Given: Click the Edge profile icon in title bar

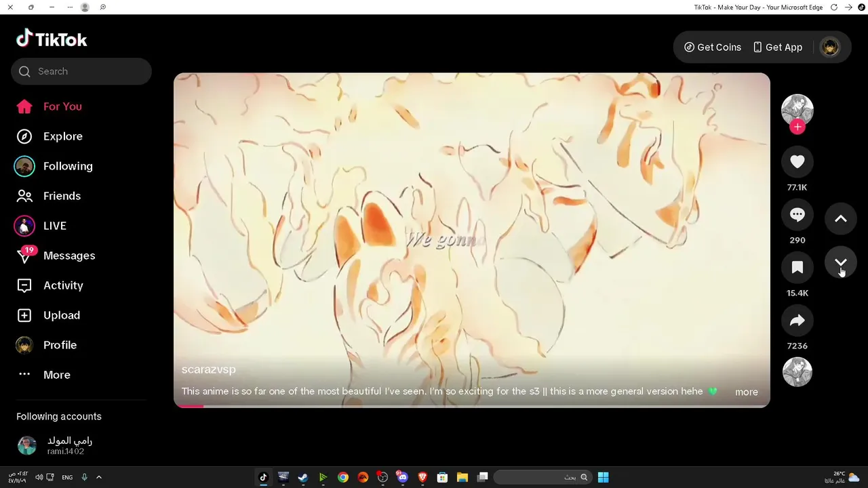Looking at the screenshot, I should pos(85,7).
